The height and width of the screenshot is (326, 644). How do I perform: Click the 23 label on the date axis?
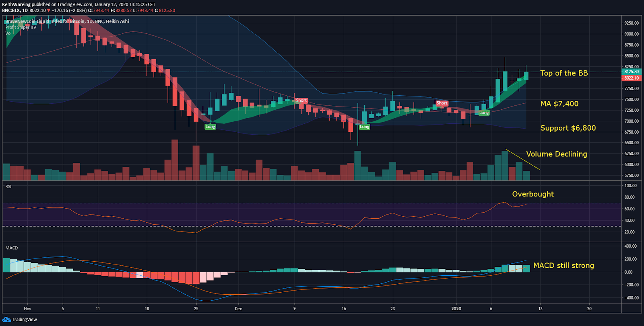pyautogui.click(x=392, y=309)
